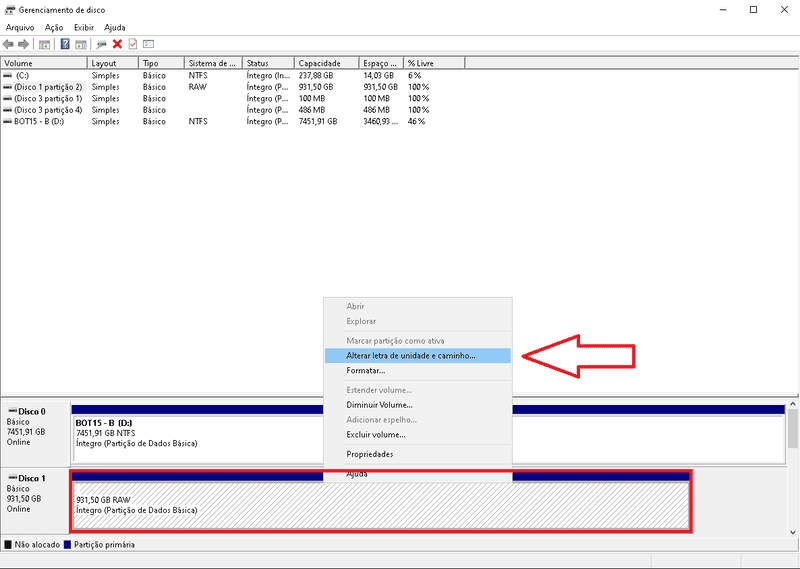Sort by the Sistema de ... column header
800x569 pixels.
[213, 63]
